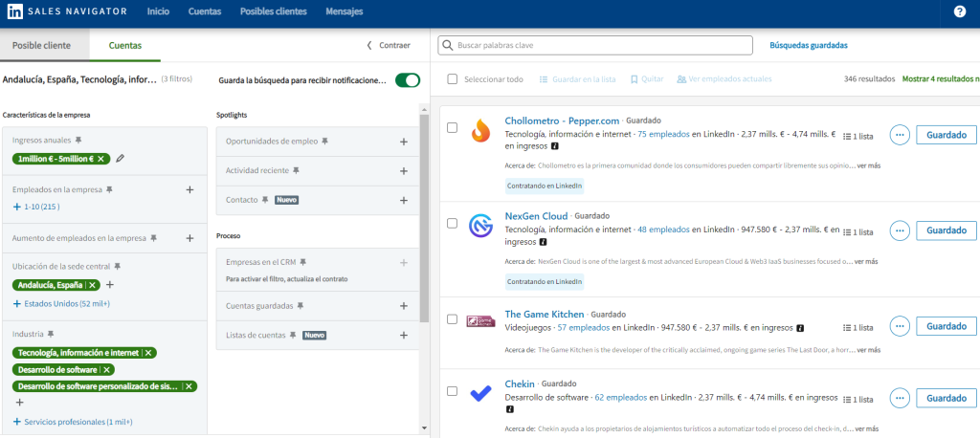Pin the Listas de cuentas filter
The width and height of the screenshot is (980, 438).
293,335
